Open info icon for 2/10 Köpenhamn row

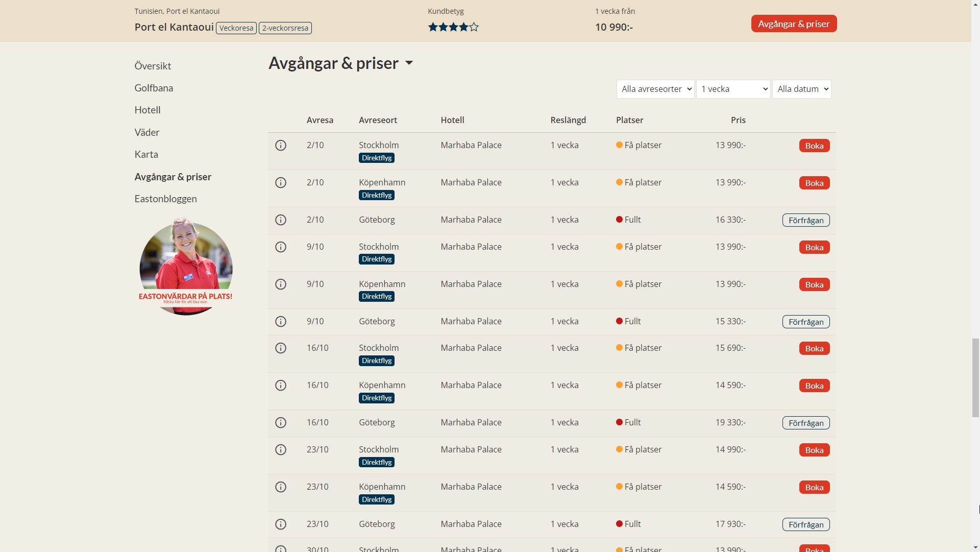(x=281, y=183)
